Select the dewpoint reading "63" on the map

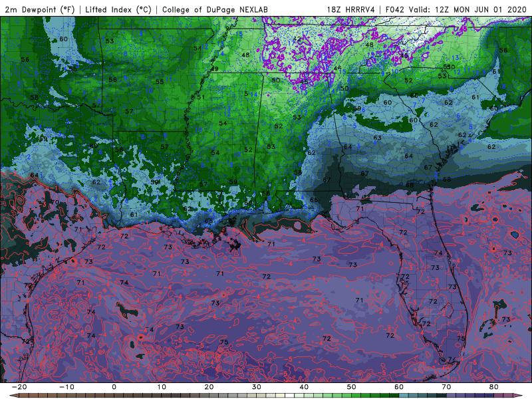[x=377, y=138]
